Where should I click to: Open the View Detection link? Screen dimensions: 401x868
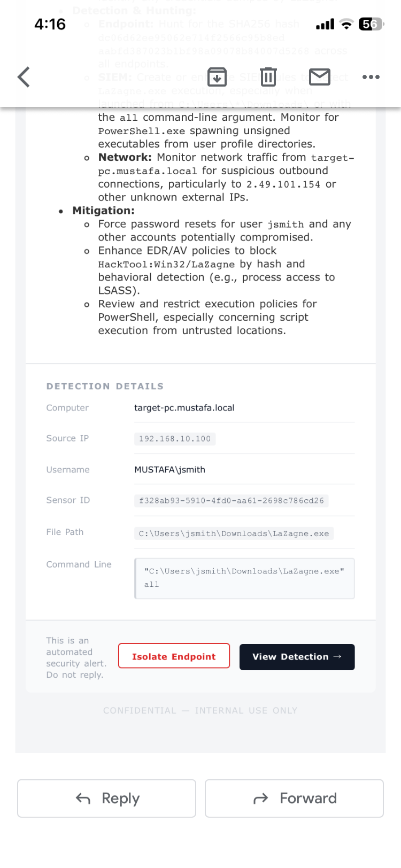click(297, 657)
